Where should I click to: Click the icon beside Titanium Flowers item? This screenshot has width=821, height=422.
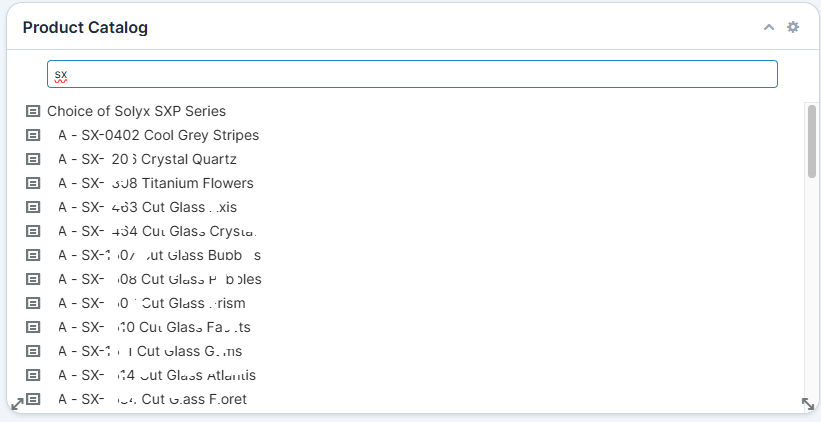32,183
